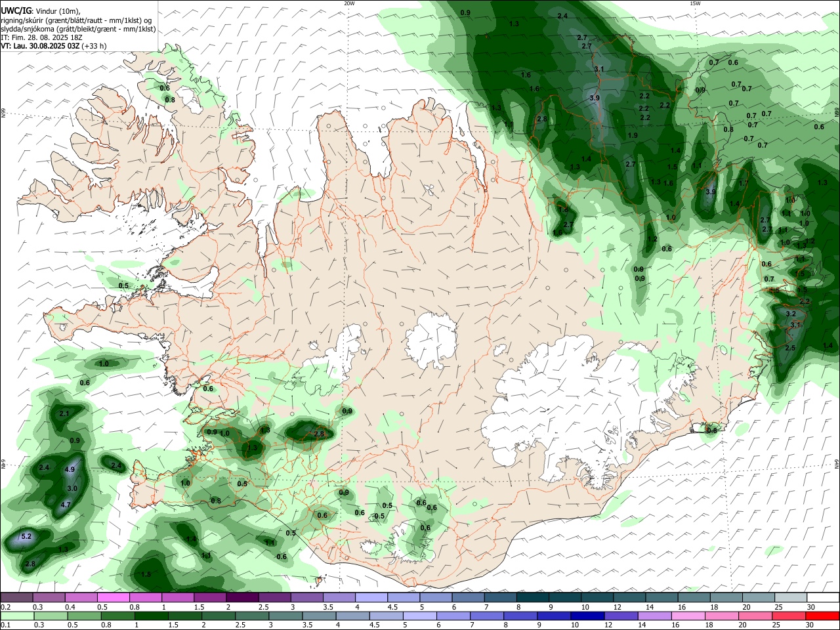Click the "0.5" value near Breiðafjörður
The width and height of the screenshot is (840, 630).
coord(123,285)
